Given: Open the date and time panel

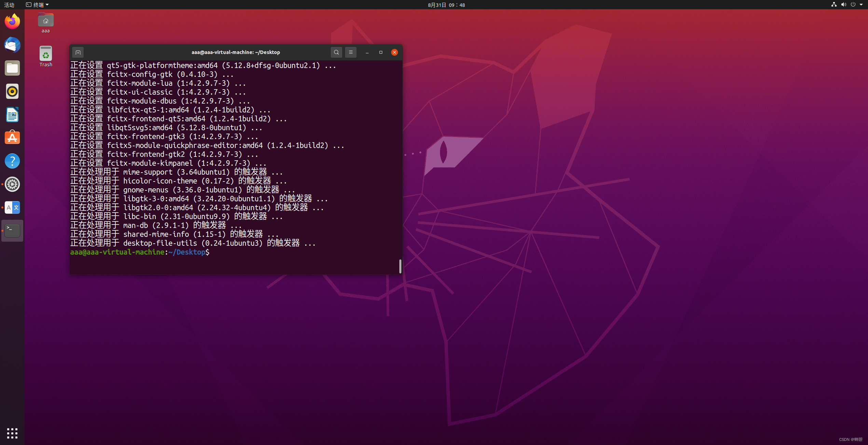Looking at the screenshot, I should point(446,5).
